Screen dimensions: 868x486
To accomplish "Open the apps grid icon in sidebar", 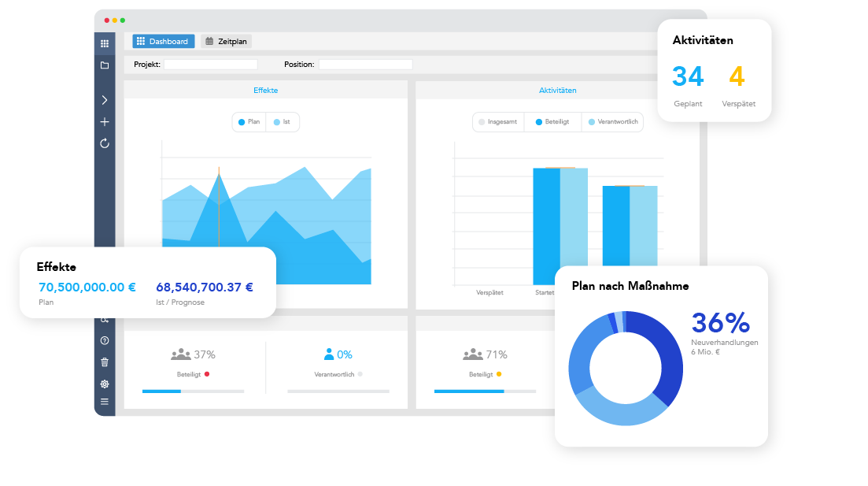I will pos(105,43).
